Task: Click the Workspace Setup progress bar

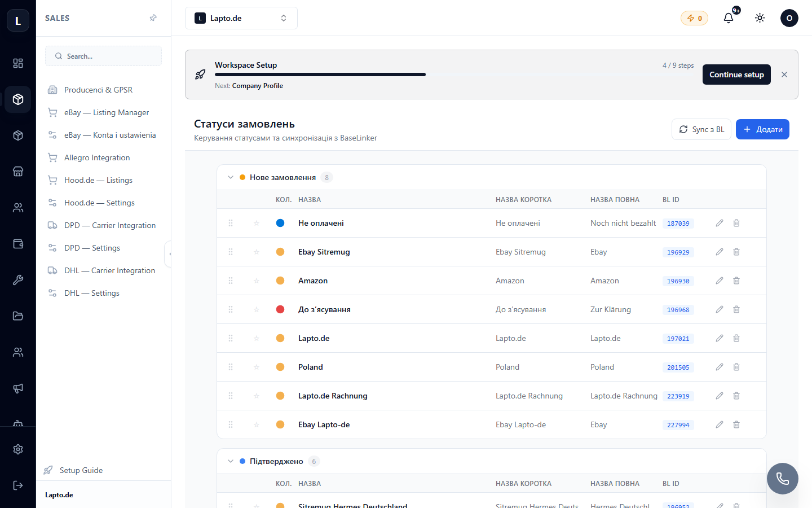Action: [454, 75]
